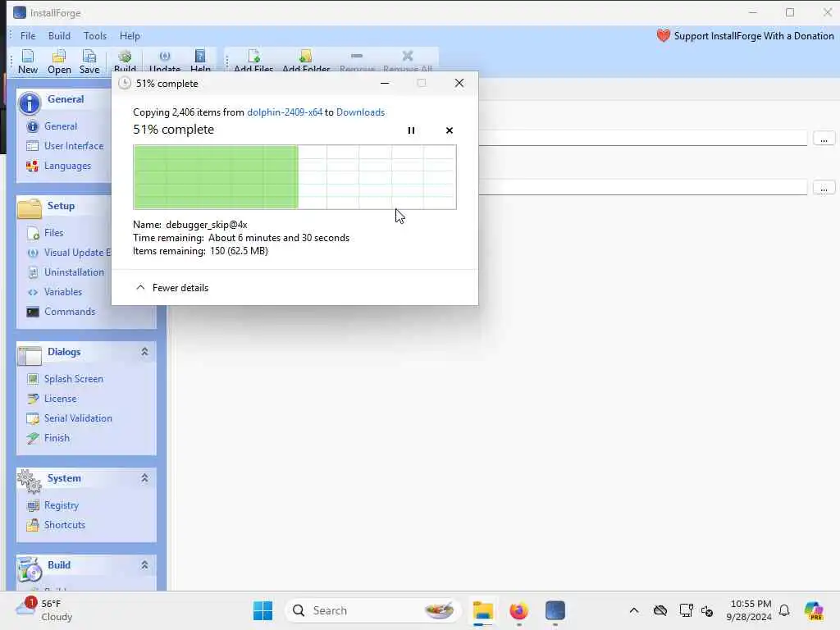Open the notifications bell
Image resolution: width=840 pixels, height=630 pixels.
[x=784, y=610]
